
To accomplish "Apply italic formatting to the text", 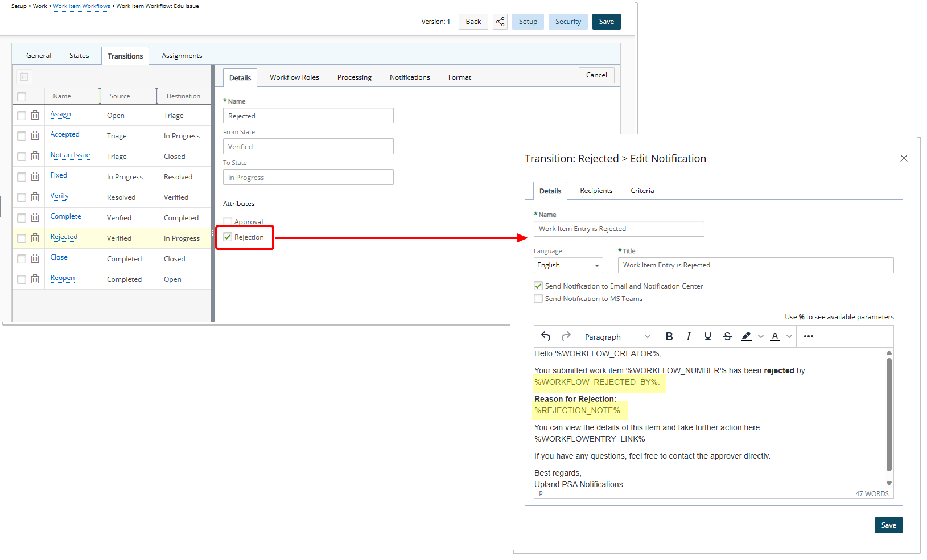I will (689, 336).
